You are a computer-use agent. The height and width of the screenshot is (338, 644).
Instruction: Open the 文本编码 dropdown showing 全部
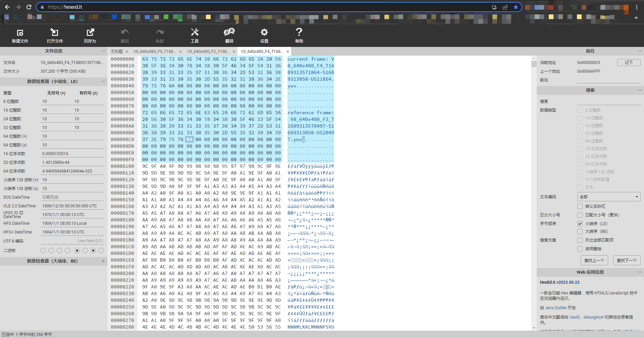609,197
